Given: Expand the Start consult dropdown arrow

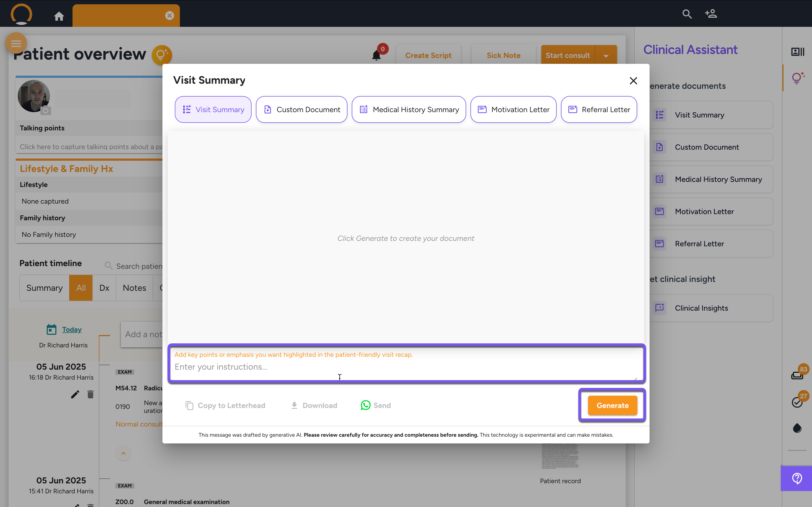Looking at the screenshot, I should click(606, 56).
